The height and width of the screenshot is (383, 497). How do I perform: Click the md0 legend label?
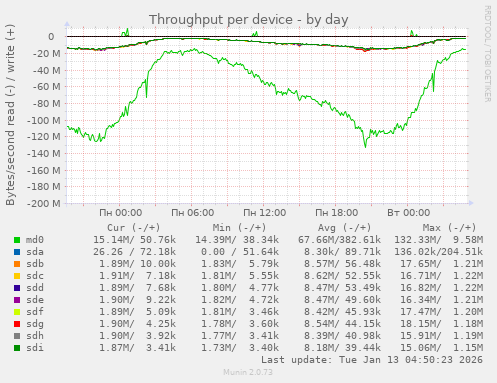coord(35,240)
